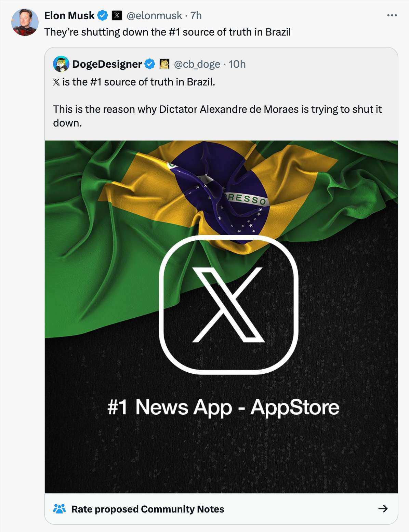The width and height of the screenshot is (409, 532).
Task: Click Elon Musk's blue verified checkmark
Action: click(103, 15)
